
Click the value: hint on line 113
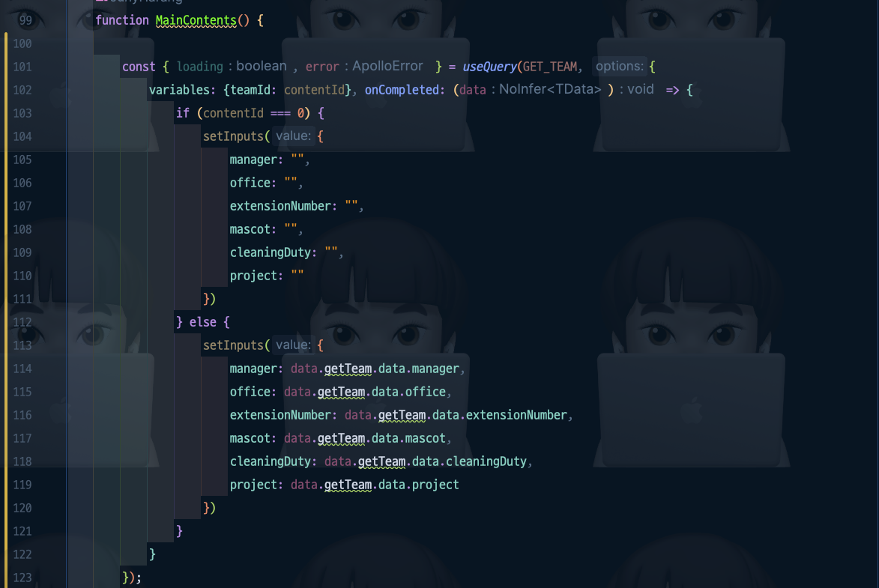tap(293, 345)
